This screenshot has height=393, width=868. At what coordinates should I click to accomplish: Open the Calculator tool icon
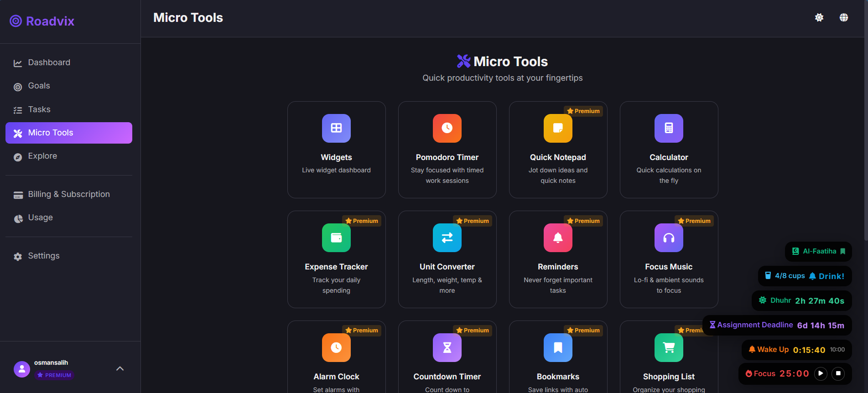669,128
